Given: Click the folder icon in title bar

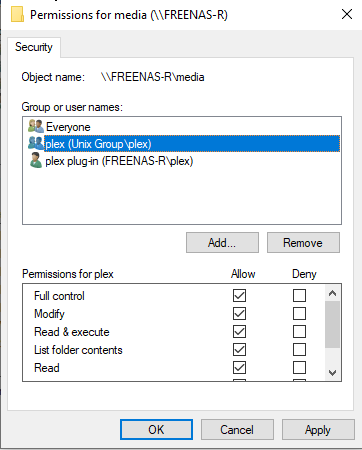Looking at the screenshot, I should (17, 15).
